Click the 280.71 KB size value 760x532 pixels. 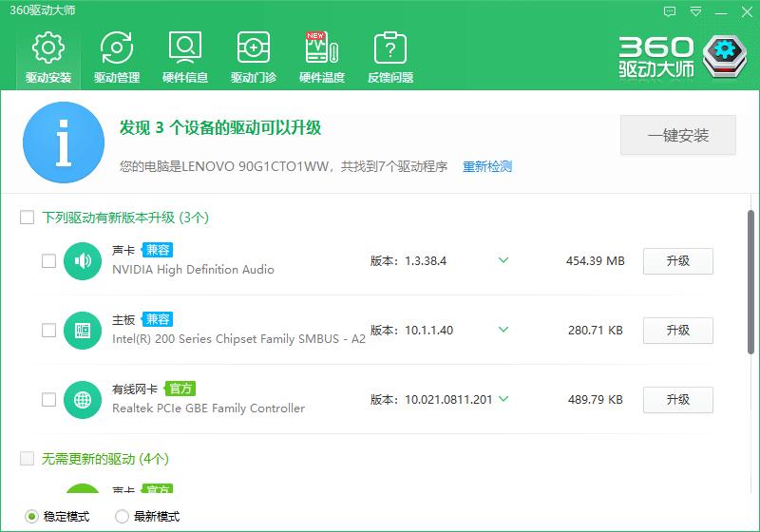[596, 331]
